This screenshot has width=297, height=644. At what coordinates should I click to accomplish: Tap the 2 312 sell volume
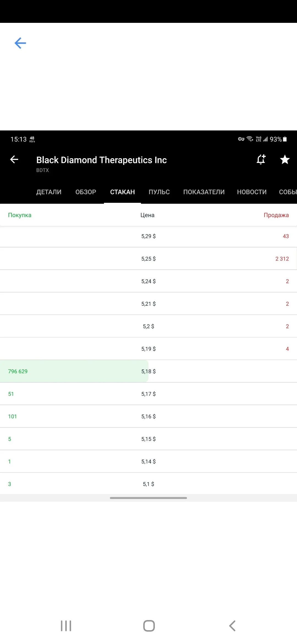[x=282, y=259]
